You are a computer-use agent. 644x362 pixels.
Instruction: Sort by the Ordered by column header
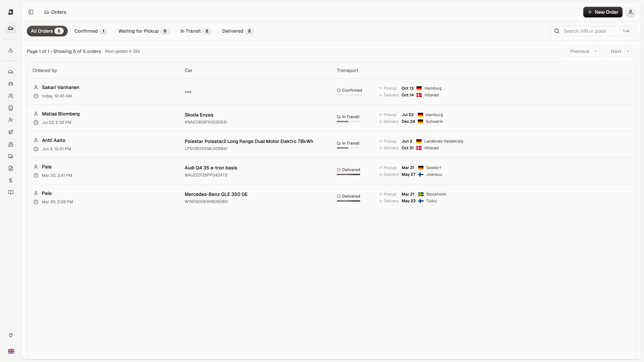tap(45, 70)
